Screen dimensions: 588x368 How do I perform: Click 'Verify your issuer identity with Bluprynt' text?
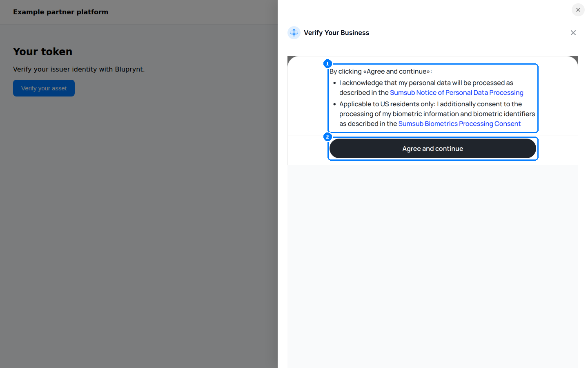[x=79, y=69]
